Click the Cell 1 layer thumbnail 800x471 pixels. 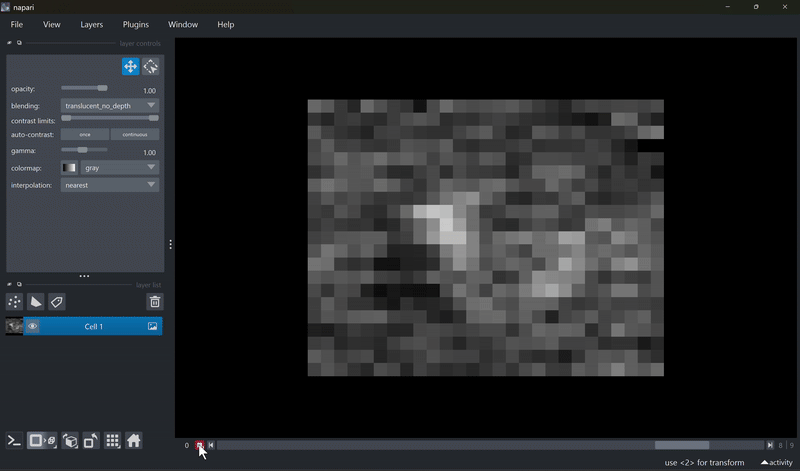pyautogui.click(x=14, y=326)
